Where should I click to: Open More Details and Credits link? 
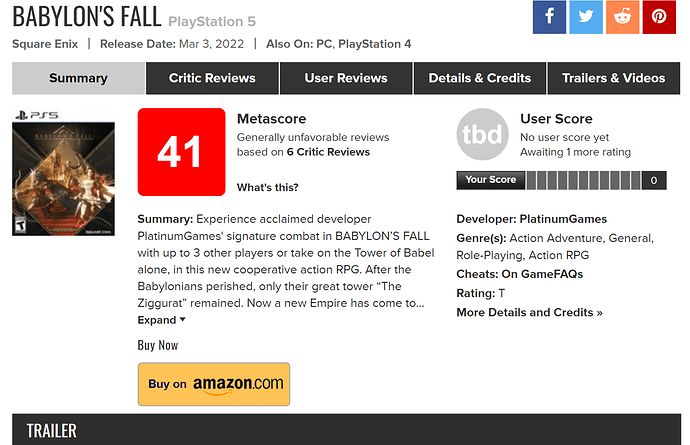[x=529, y=312]
